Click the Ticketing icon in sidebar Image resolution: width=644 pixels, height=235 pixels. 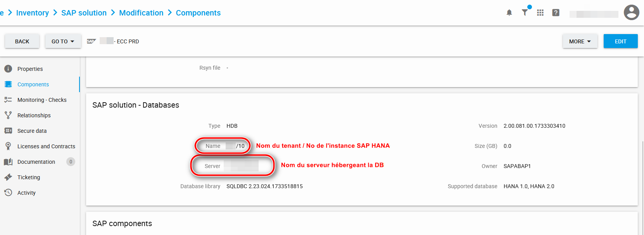tap(8, 177)
